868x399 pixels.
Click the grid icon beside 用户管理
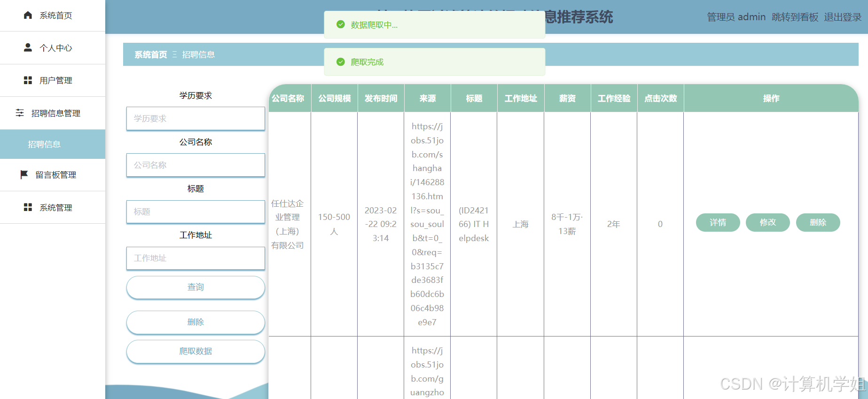coord(28,80)
